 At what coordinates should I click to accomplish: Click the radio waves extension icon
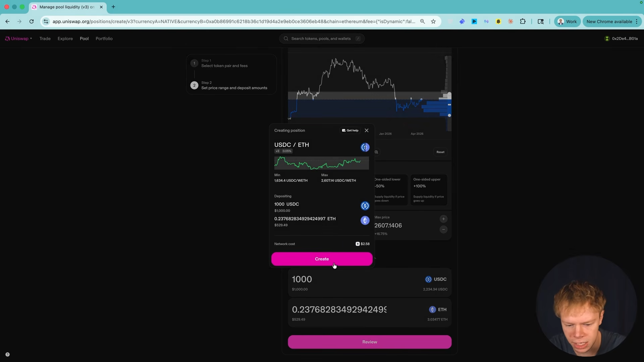pyautogui.click(x=486, y=21)
